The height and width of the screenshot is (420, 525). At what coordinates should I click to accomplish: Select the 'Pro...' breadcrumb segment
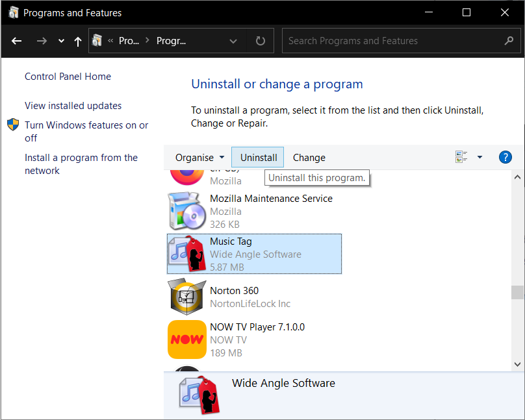129,41
